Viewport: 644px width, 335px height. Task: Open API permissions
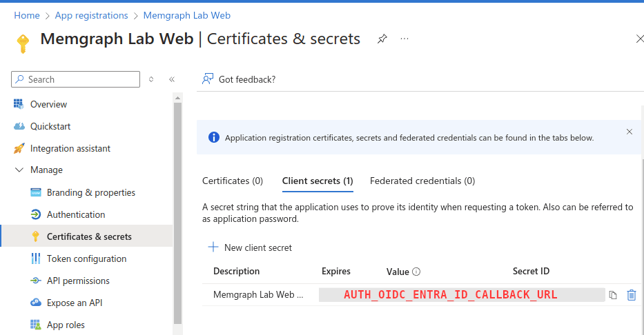click(x=78, y=281)
